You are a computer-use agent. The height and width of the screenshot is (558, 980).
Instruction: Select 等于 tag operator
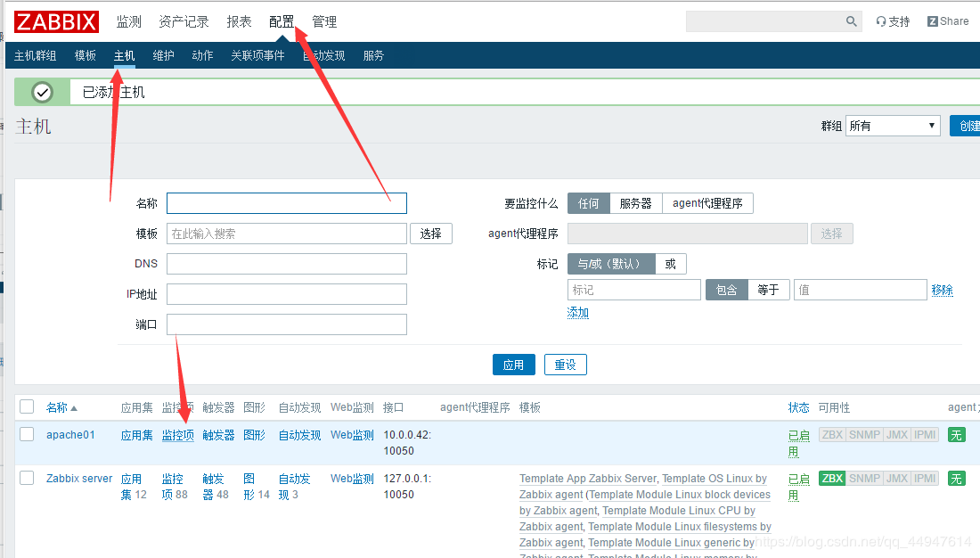point(769,291)
